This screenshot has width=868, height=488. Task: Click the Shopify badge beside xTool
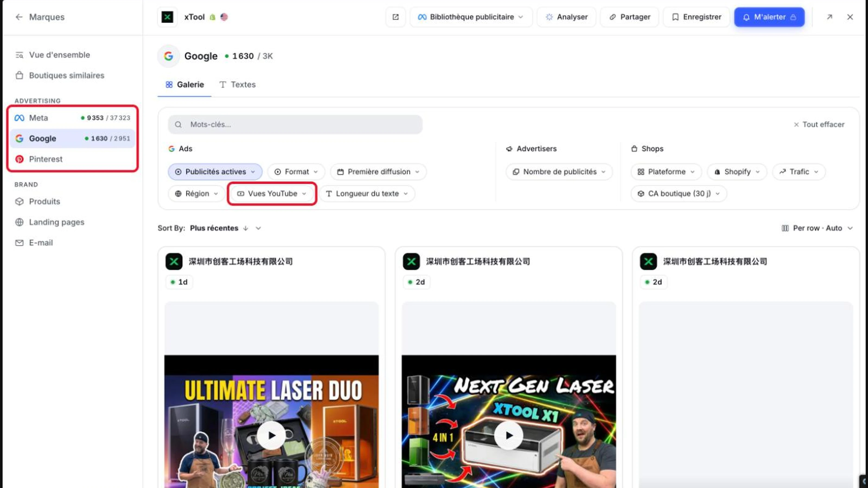point(212,17)
